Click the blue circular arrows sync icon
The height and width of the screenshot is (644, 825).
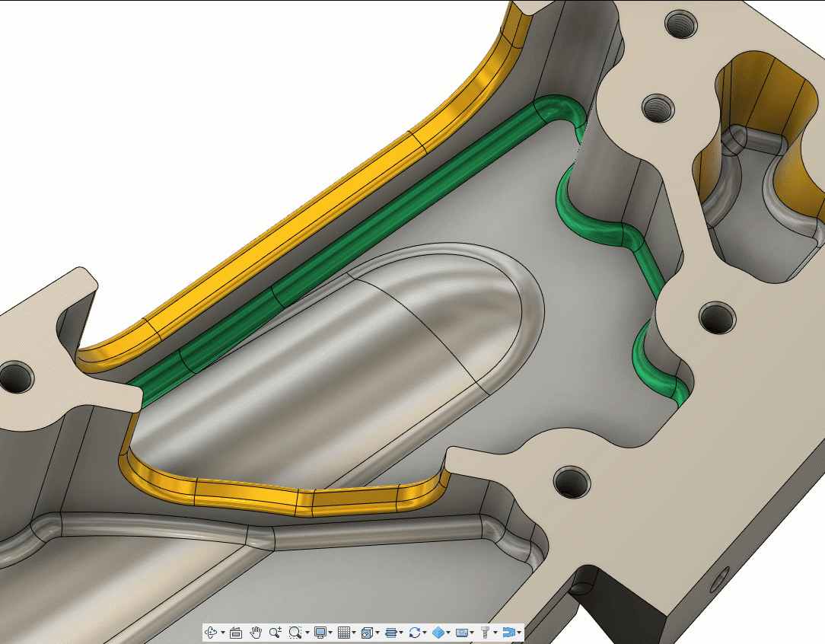pos(415,632)
